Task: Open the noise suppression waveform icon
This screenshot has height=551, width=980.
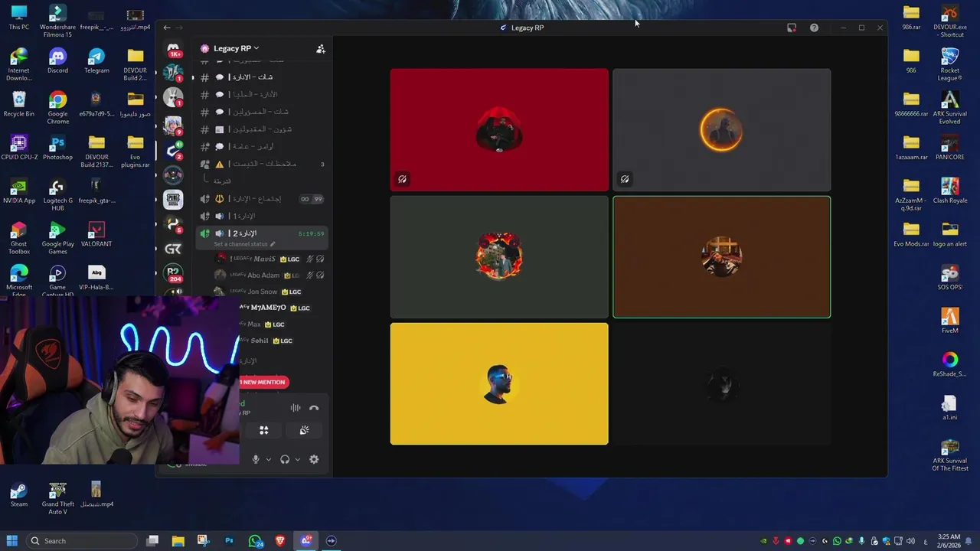Action: click(x=296, y=408)
